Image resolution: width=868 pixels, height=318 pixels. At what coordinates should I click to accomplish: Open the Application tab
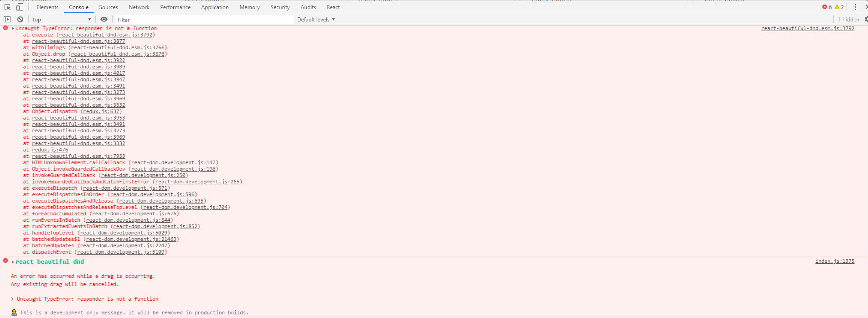pos(215,7)
